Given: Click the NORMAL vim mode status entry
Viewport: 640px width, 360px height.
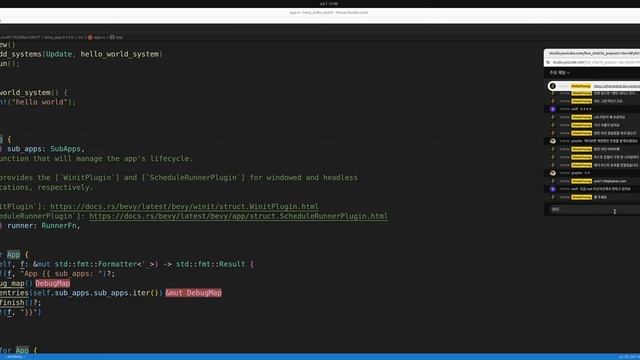Looking at the screenshot, I should [16, 357].
